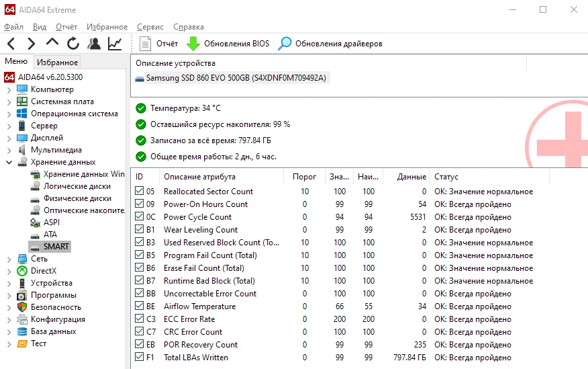Open the Вид menu
This screenshot has height=369, width=588.
[x=40, y=27]
